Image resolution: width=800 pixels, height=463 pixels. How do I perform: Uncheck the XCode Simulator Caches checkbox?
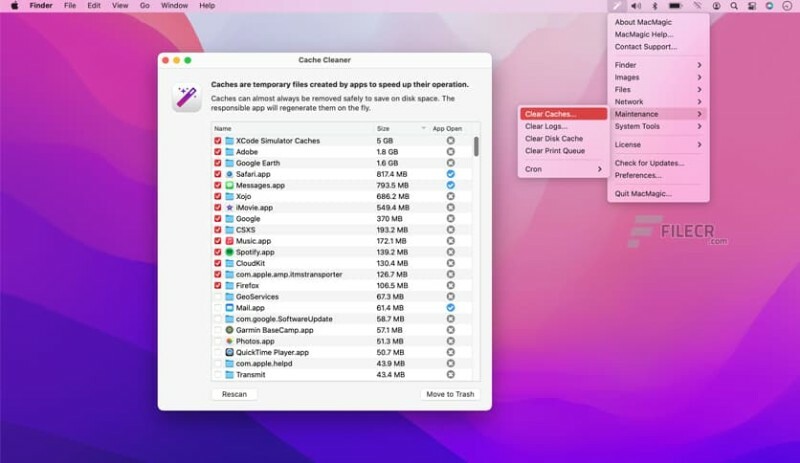pos(217,140)
